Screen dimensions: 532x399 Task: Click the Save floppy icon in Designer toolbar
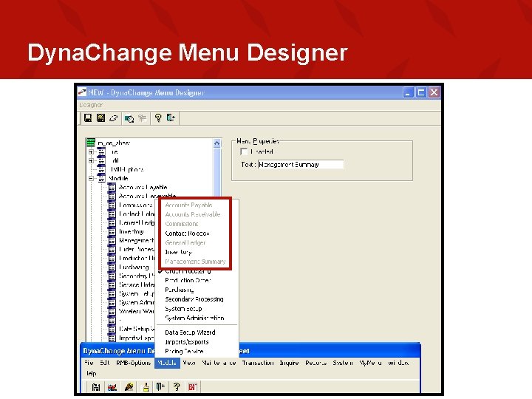click(88, 117)
